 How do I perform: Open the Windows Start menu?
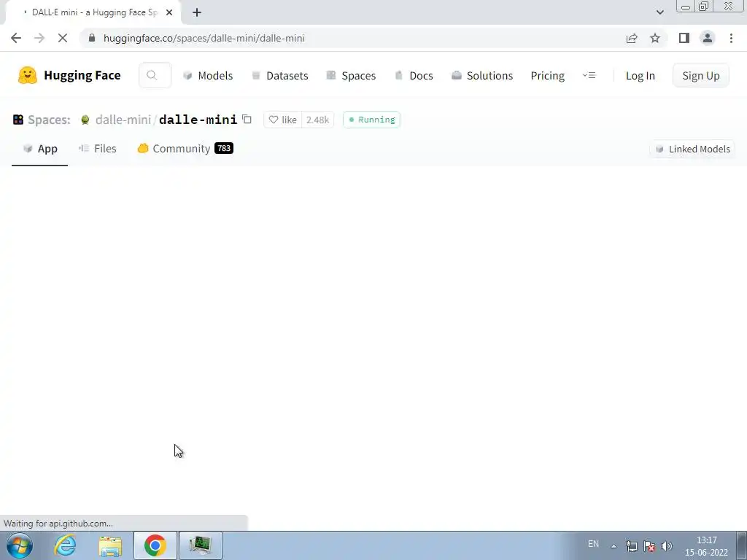[x=20, y=545]
